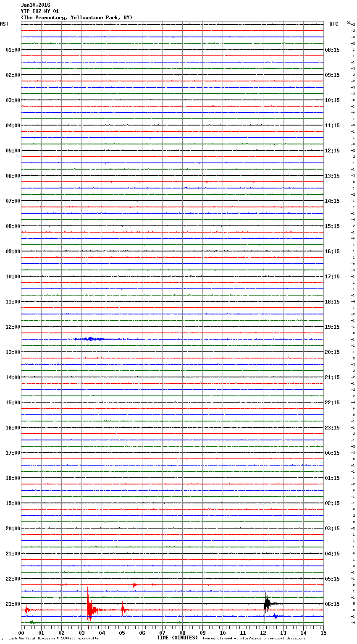Click the 11:15 UTC time label

332,126
